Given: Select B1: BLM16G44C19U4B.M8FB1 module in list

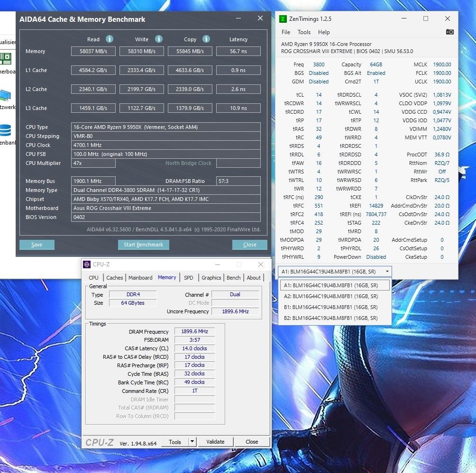Looking at the screenshot, I should click(x=335, y=307).
